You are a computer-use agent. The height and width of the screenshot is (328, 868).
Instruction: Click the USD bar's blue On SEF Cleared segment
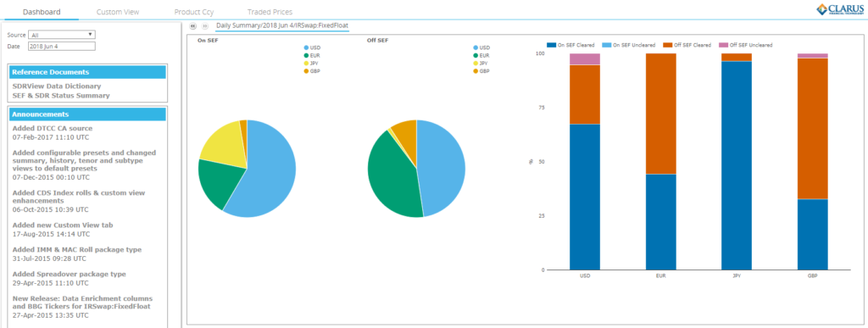pos(585,197)
